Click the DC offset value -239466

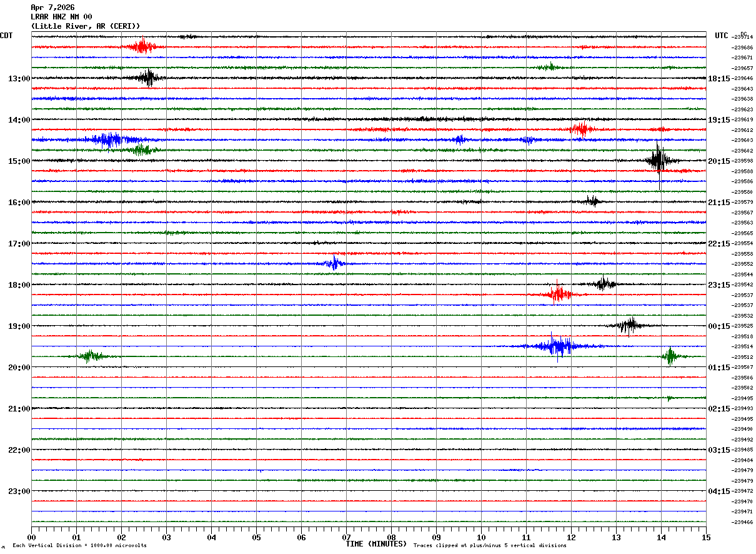[743, 522]
